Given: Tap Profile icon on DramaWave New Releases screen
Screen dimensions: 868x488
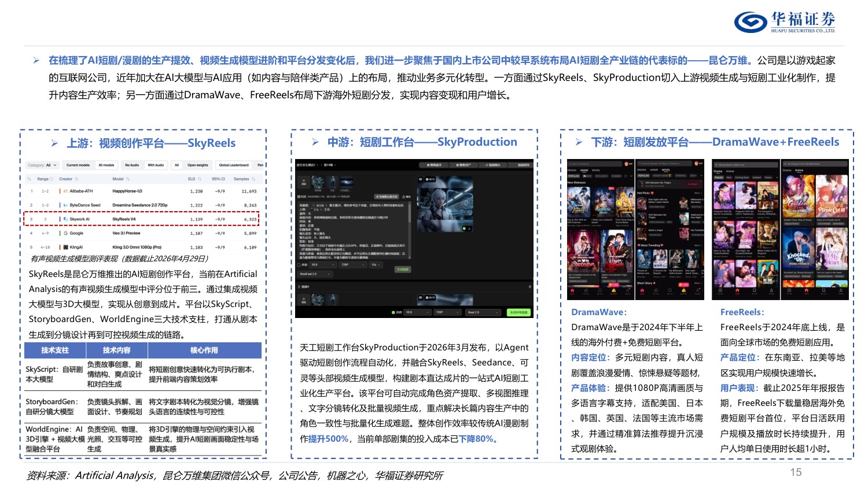Looking at the screenshot, I should [x=628, y=292].
